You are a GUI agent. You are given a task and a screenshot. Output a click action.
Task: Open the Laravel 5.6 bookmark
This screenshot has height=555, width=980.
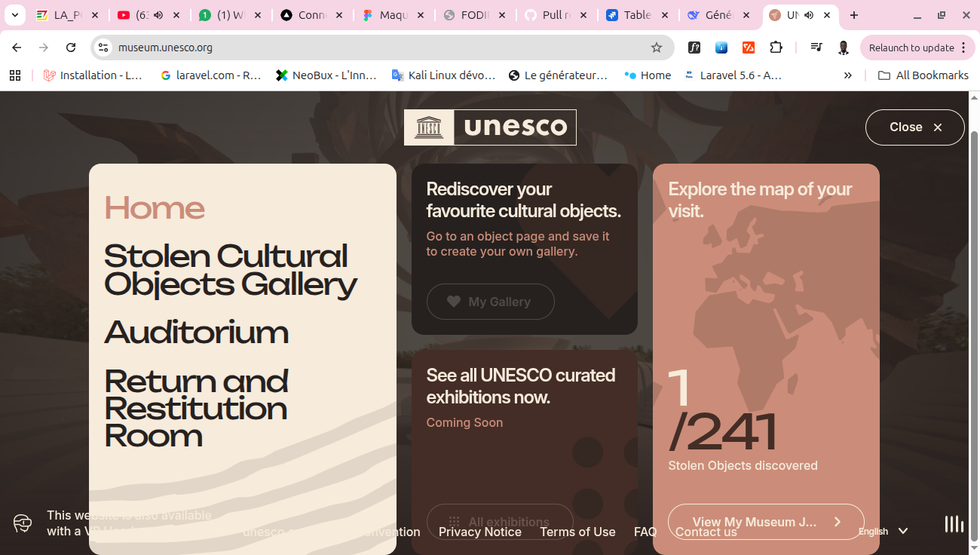[x=733, y=75]
